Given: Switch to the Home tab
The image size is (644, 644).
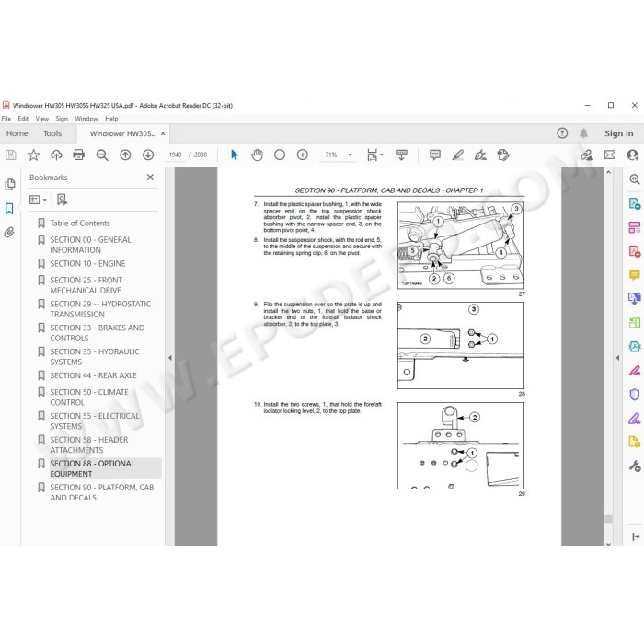Looking at the screenshot, I should 17,133.
